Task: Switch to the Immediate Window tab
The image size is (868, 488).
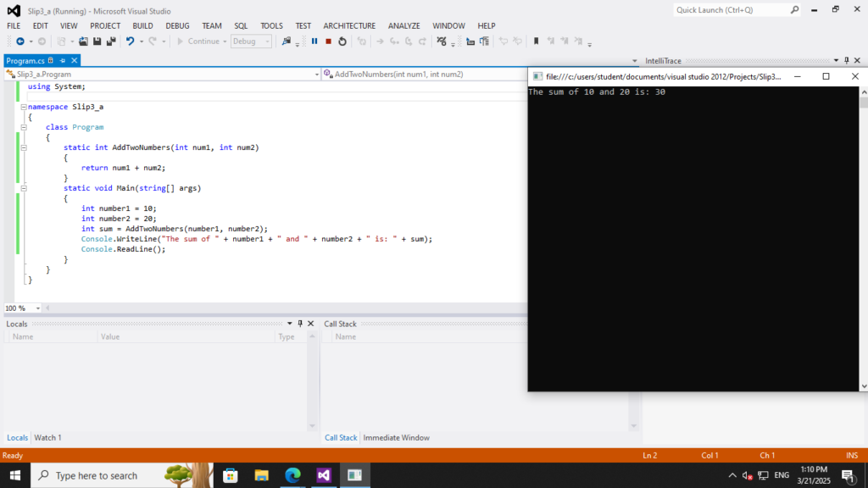Action: point(397,438)
